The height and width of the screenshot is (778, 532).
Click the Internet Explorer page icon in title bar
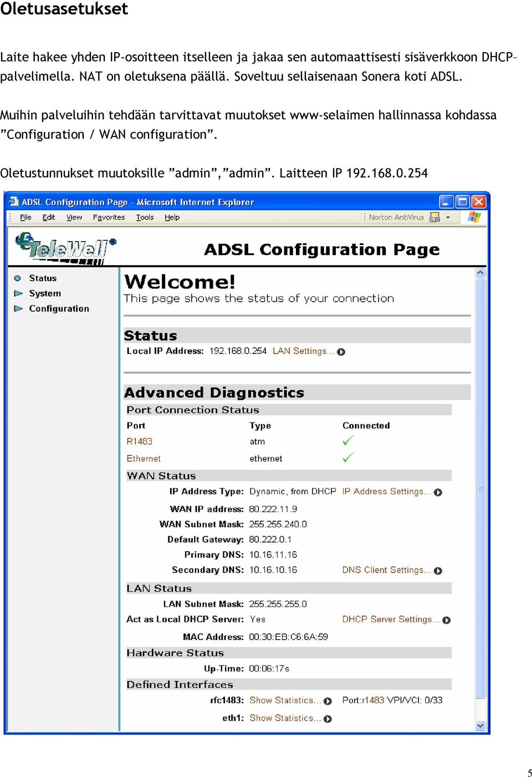point(14,202)
